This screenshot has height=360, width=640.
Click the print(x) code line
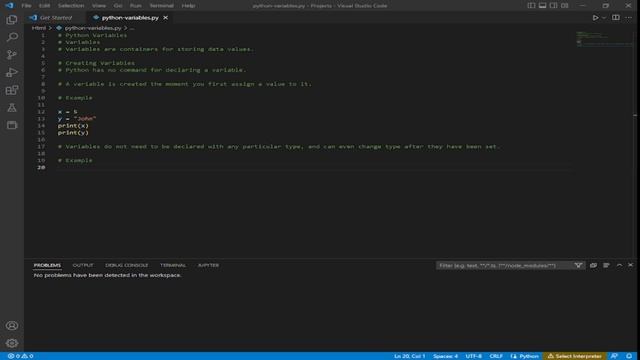pyautogui.click(x=73, y=126)
